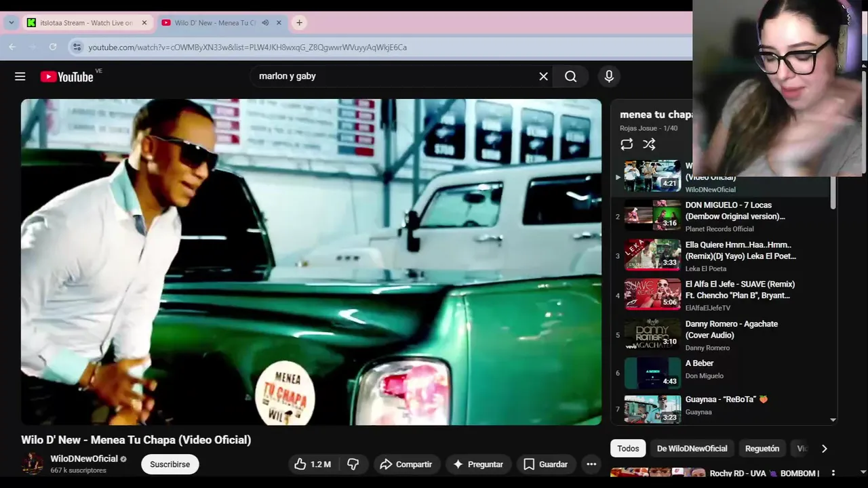Viewport: 868px width, 488px height.
Task: Click the currently playing playlist thumbnail
Action: [652, 176]
